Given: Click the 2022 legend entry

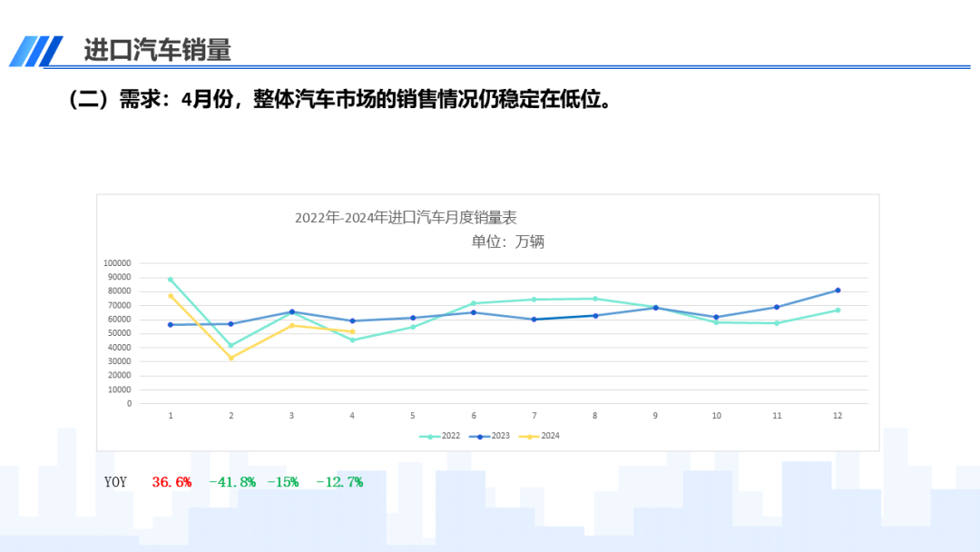Looking at the screenshot, I should (x=443, y=436).
